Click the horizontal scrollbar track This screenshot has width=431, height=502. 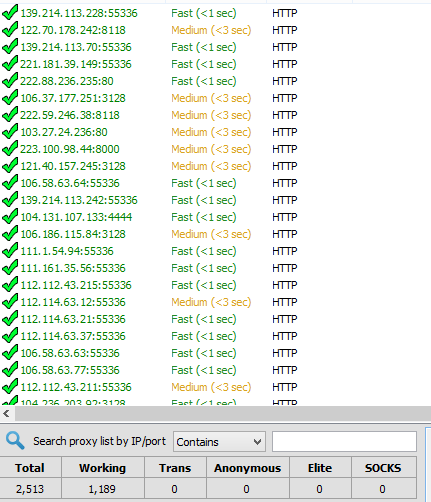[x=222, y=414]
